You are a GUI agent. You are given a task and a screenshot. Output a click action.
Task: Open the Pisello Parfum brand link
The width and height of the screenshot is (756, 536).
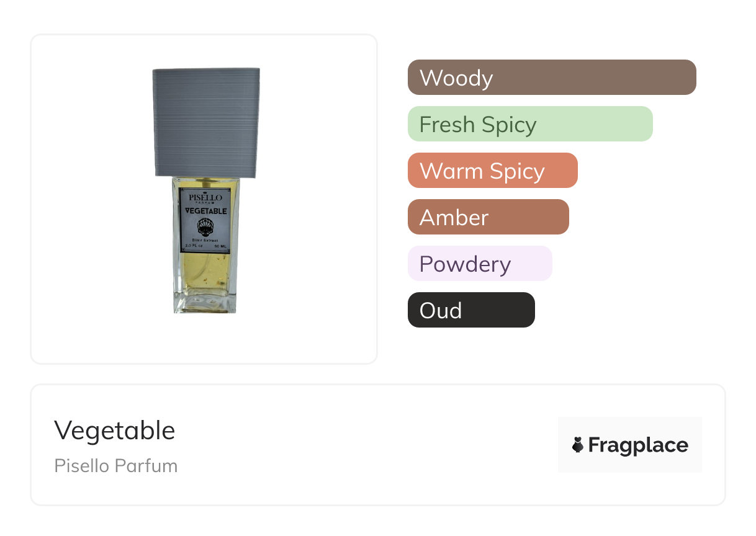coord(116,466)
